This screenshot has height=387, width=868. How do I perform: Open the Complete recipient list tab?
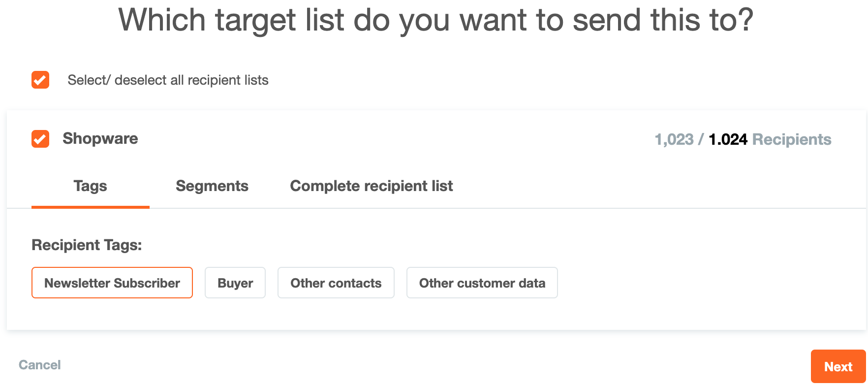[371, 186]
